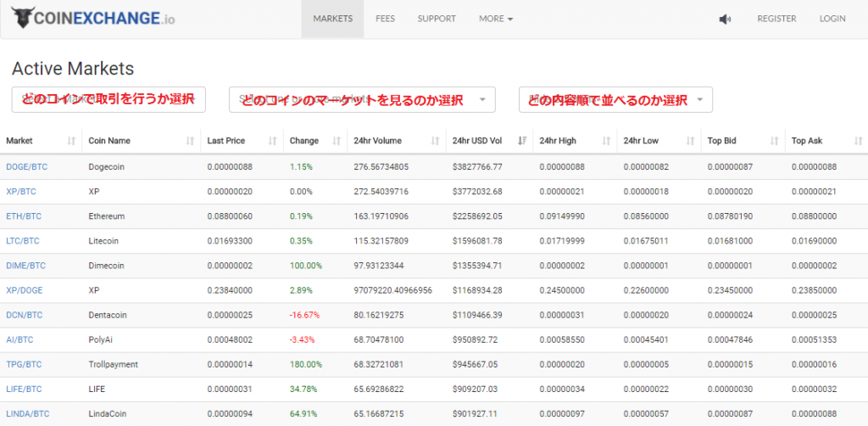Click LOGIN in the top bar
868x426 pixels.
(x=832, y=19)
